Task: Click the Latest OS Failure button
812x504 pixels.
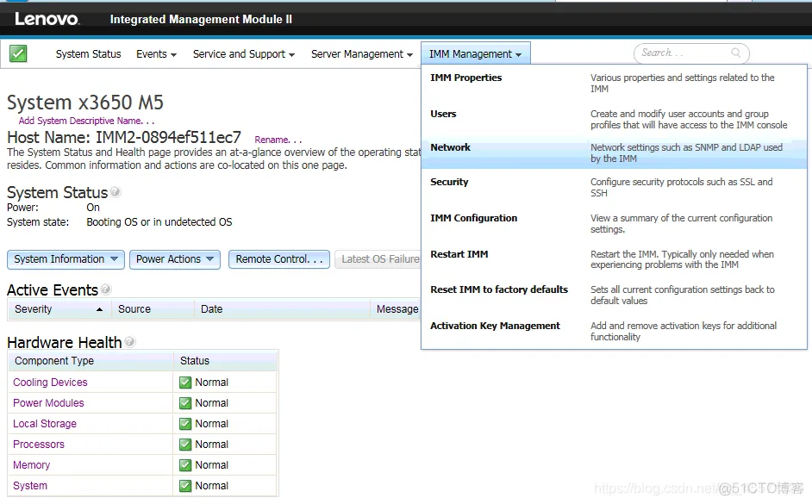Action: coord(378,259)
